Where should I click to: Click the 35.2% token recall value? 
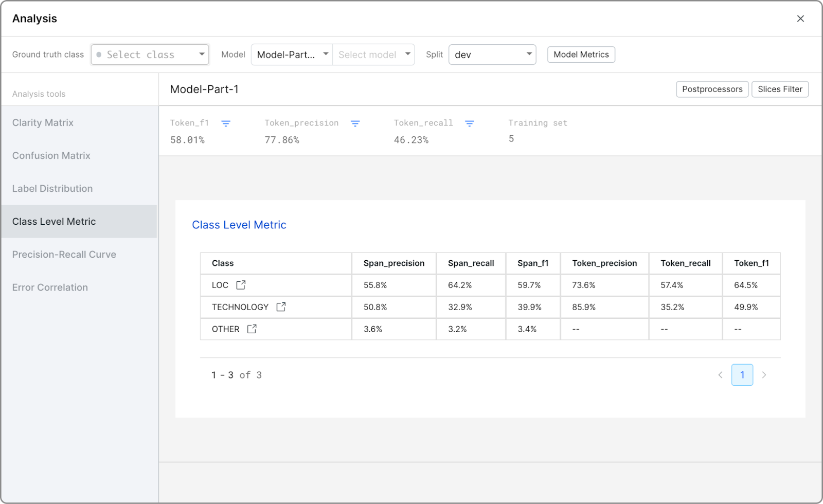point(672,307)
